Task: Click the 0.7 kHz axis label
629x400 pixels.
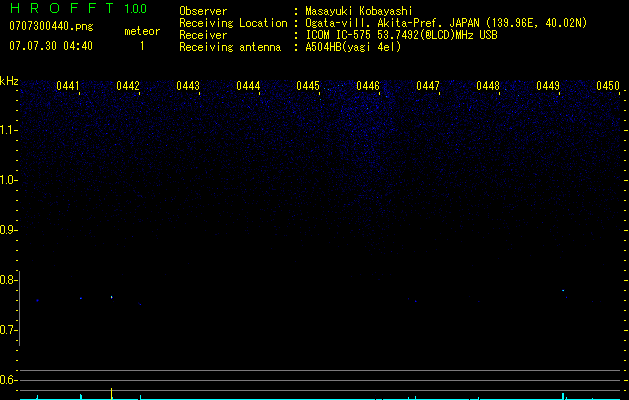Action: tap(9, 330)
